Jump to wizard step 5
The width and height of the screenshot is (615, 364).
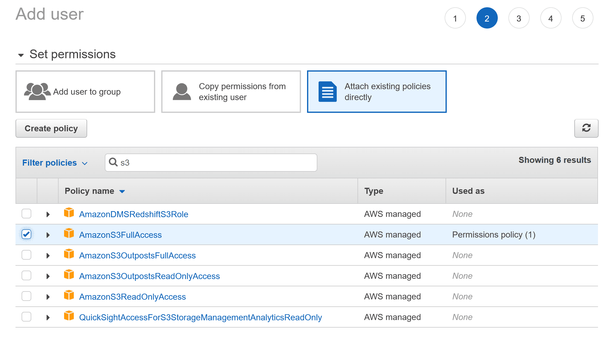point(583,18)
